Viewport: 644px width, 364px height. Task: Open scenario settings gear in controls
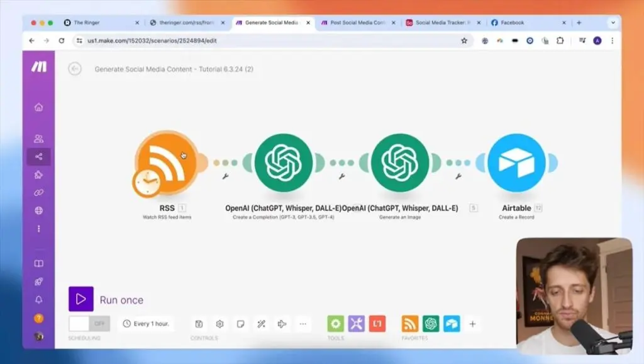coord(219,324)
